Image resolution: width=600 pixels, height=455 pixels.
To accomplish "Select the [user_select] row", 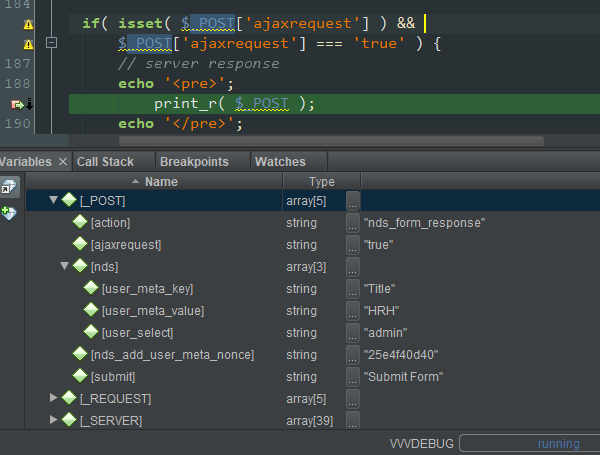I will coord(313,333).
